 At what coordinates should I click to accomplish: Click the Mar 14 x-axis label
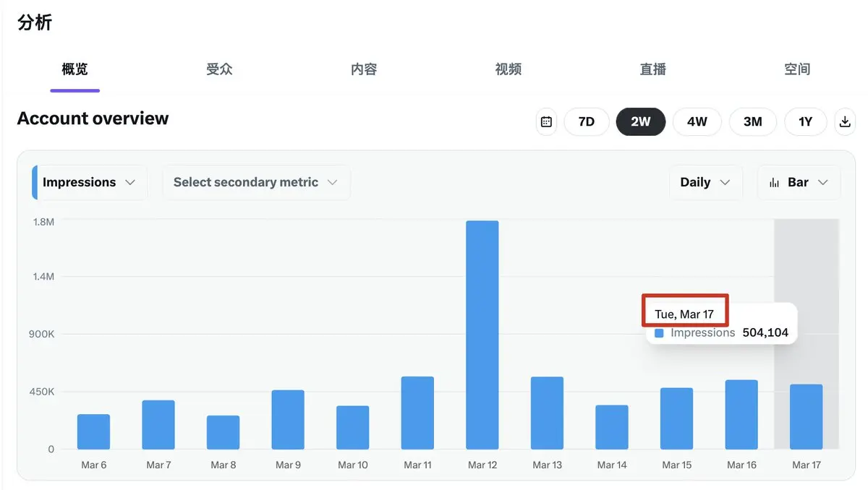612,465
